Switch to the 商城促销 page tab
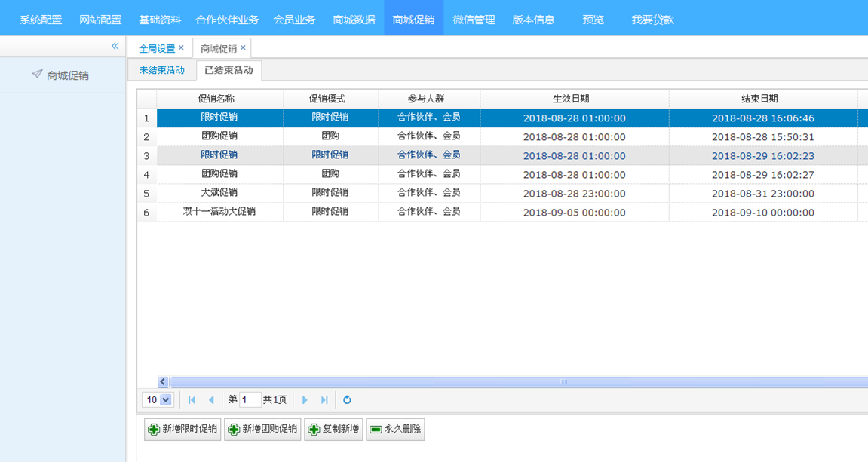This screenshot has width=868, height=462. (x=219, y=49)
